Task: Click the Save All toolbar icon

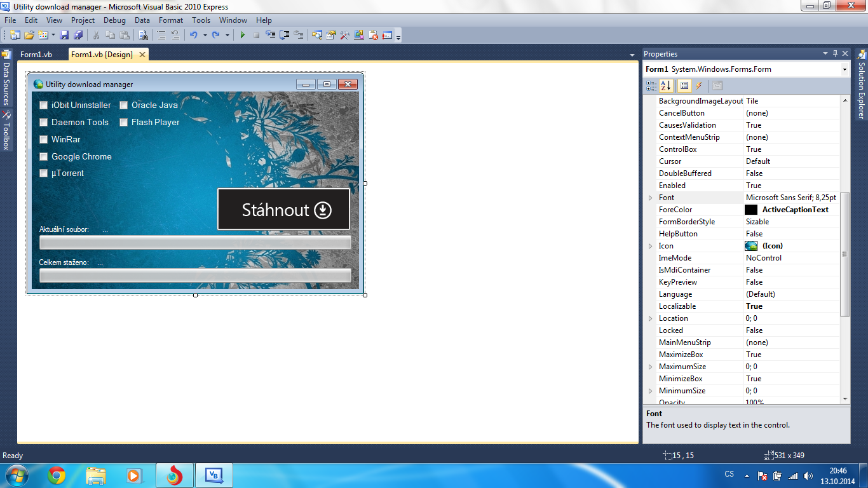Action: [x=78, y=36]
